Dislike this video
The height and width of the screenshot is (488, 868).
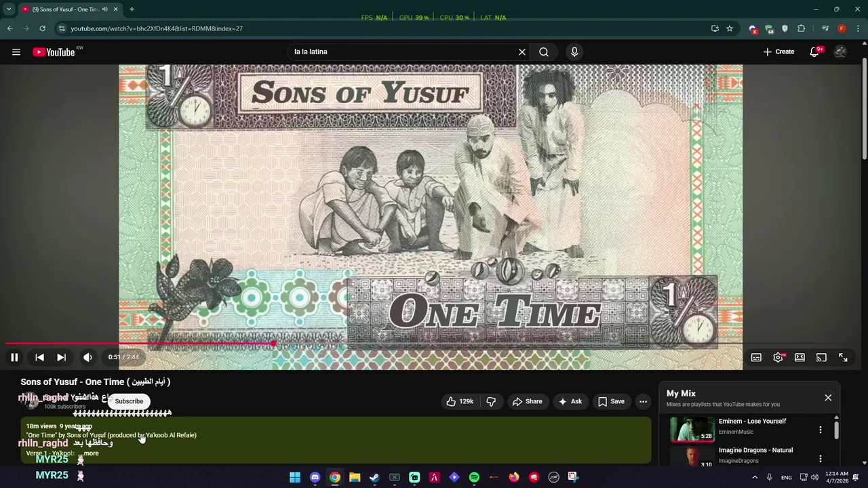point(491,401)
